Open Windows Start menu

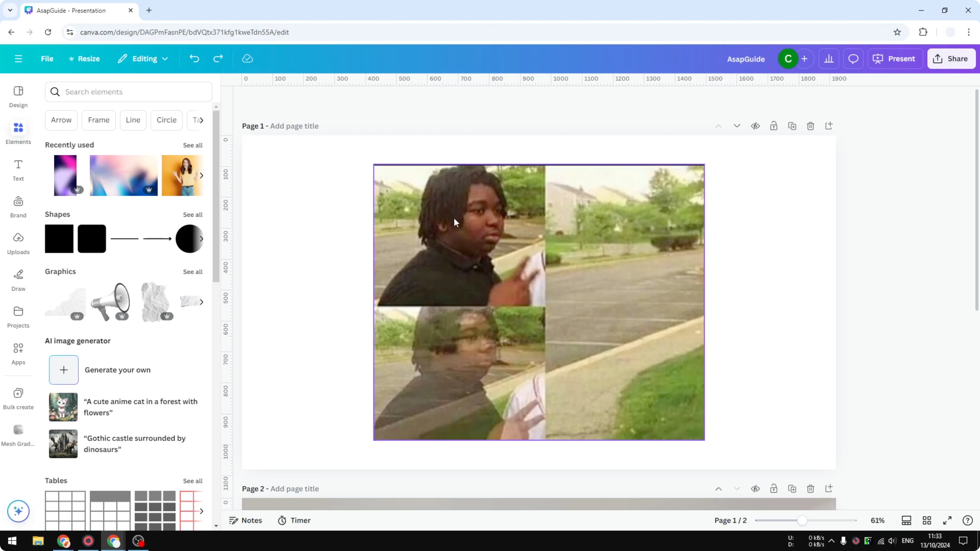[12, 541]
